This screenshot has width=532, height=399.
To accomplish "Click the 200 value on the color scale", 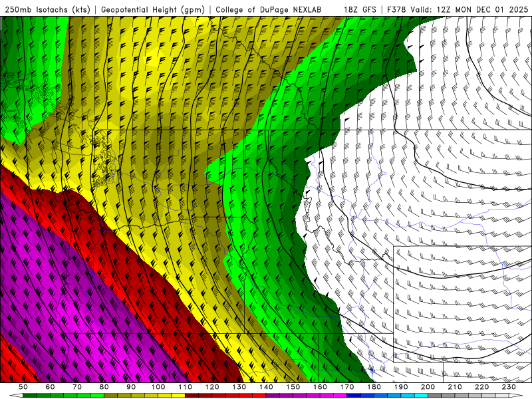I will pyautogui.click(x=428, y=387).
